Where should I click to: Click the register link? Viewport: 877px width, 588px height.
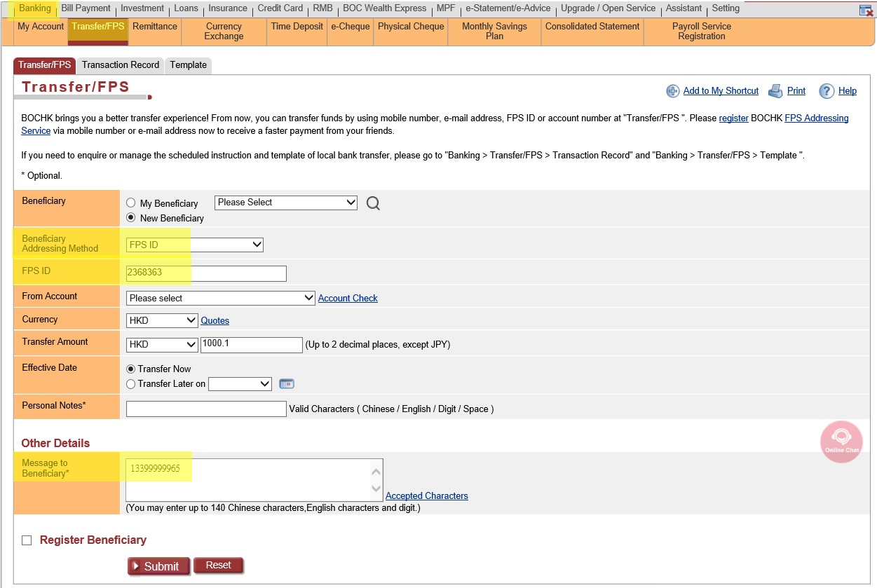coord(734,118)
